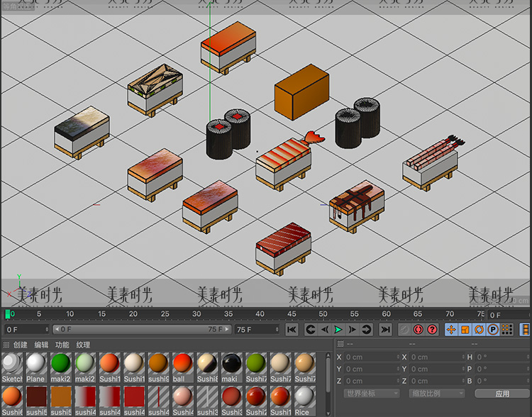Select the ball material
The image size is (532, 417).
coord(183,367)
